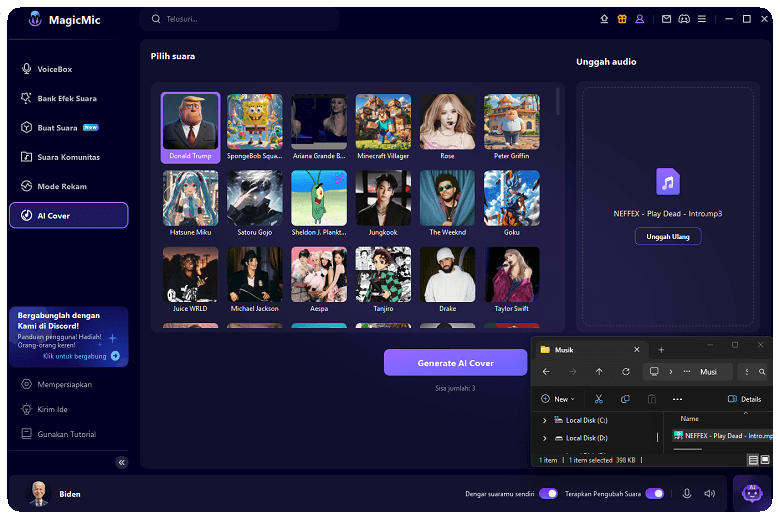
Task: Choose the Michael Jackson voice
Action: (x=255, y=280)
